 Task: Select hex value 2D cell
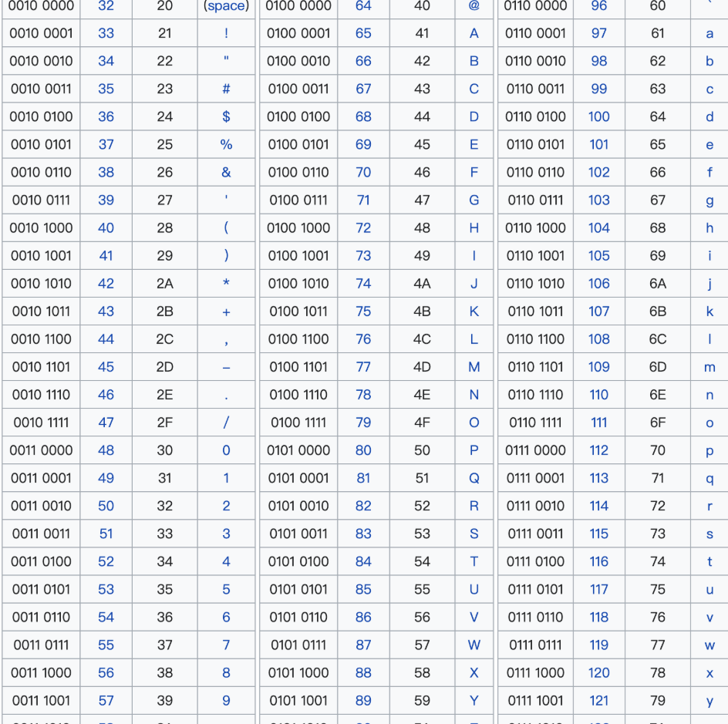[x=165, y=368]
